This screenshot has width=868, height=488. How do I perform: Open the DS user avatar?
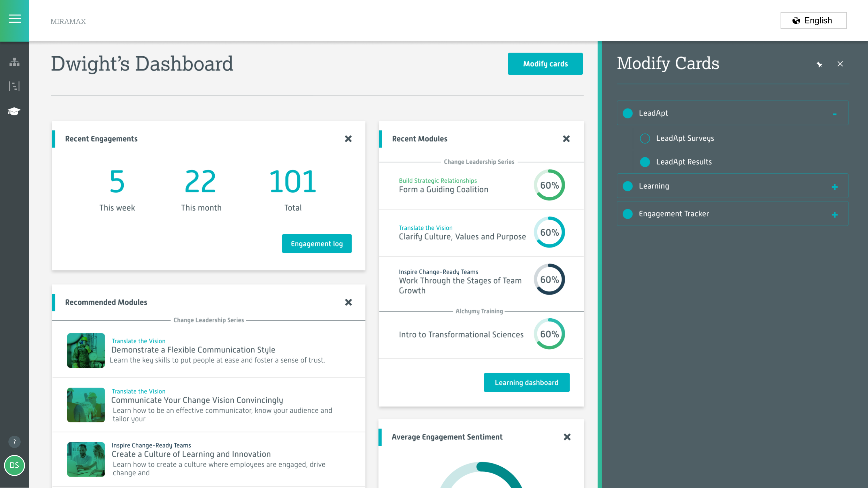(x=14, y=465)
